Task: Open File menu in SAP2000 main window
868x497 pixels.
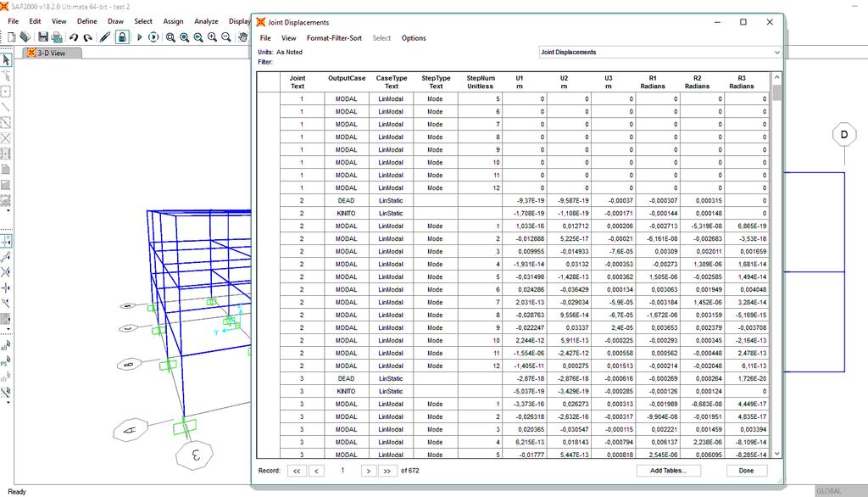Action: [x=14, y=21]
